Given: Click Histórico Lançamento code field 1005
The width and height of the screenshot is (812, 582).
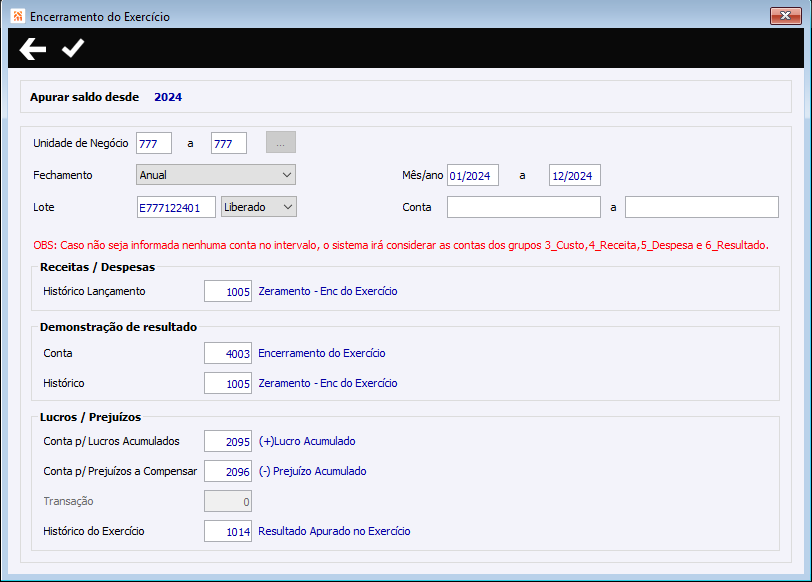Looking at the screenshot, I should 228,292.
